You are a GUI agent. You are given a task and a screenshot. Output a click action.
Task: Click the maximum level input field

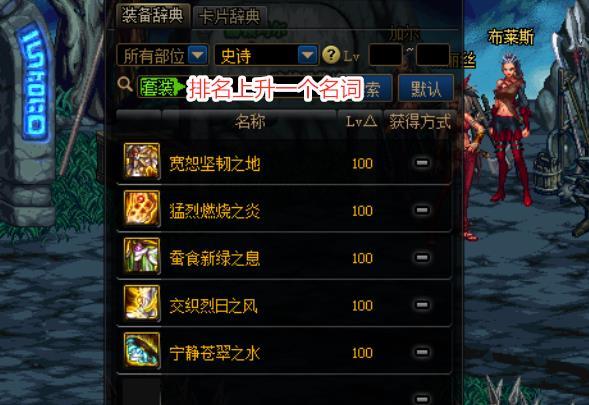[433, 55]
